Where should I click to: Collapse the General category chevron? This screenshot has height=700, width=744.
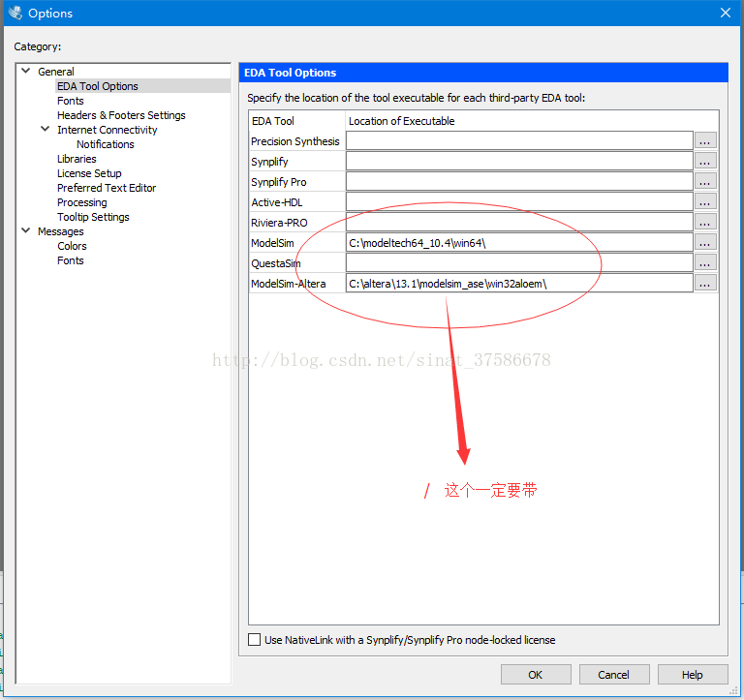pyautogui.click(x=26, y=71)
